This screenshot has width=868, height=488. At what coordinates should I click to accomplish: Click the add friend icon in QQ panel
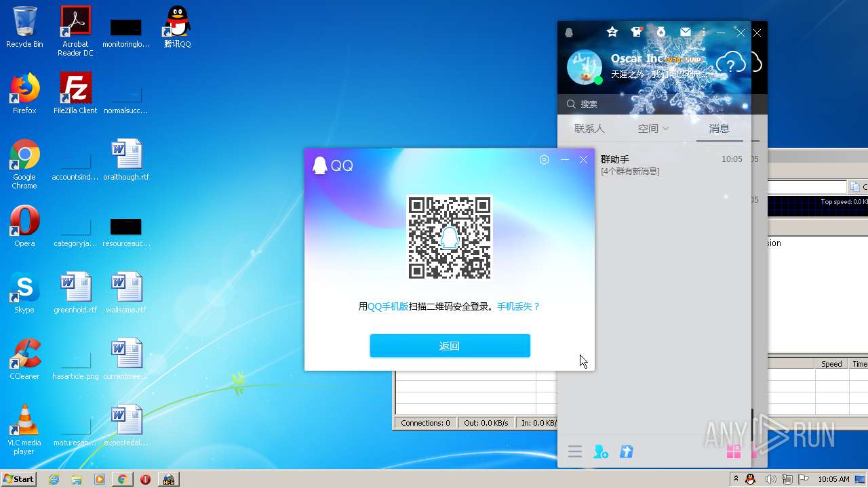(x=601, y=451)
